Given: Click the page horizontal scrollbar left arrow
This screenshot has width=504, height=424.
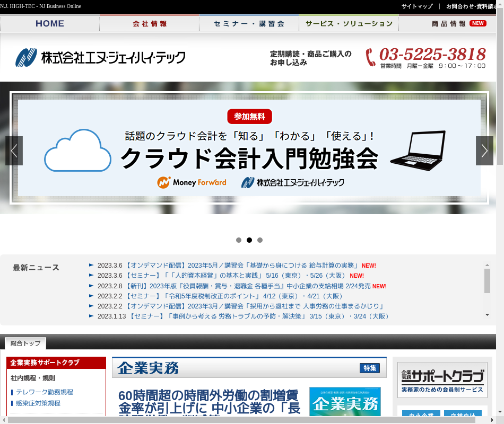Looking at the screenshot, I should point(3,420).
